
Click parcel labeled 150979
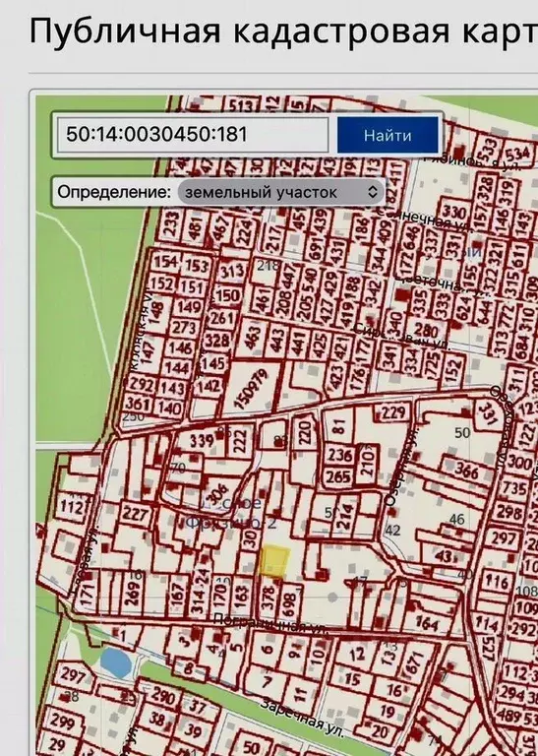pos(253,389)
